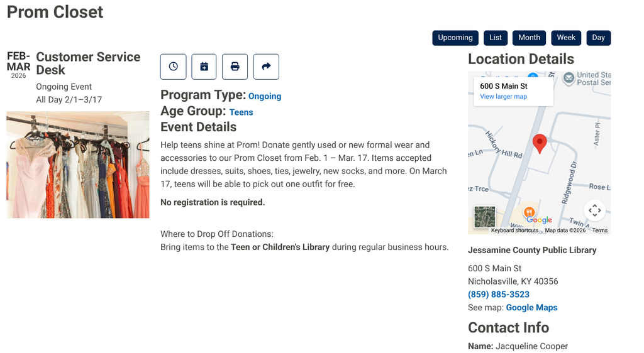Open the Ongoing program type link
The width and height of the screenshot is (644, 353).
265,97
